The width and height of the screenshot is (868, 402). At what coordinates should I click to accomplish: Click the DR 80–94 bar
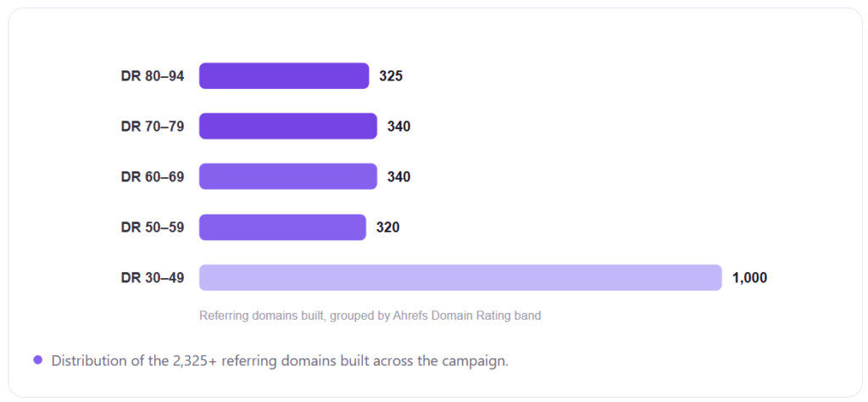(284, 75)
